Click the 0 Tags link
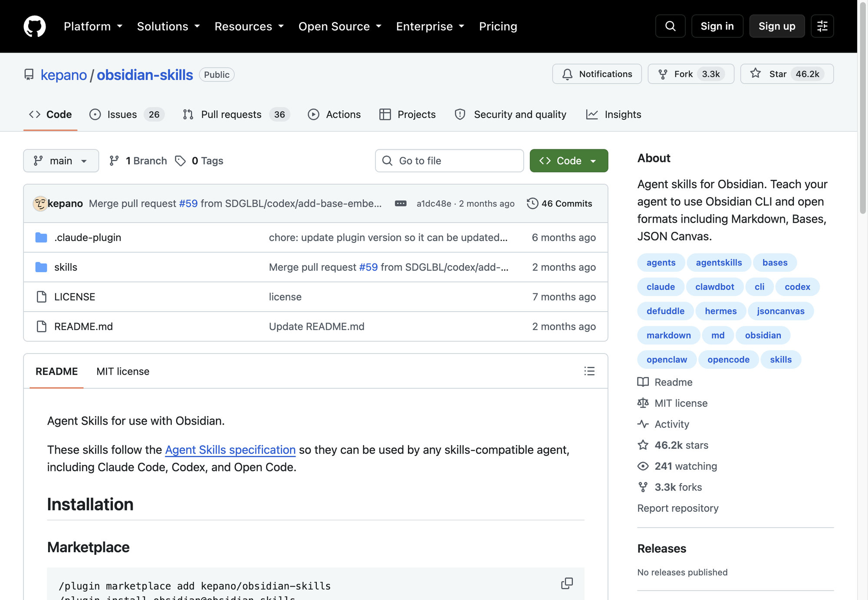The width and height of the screenshot is (868, 600). [199, 161]
